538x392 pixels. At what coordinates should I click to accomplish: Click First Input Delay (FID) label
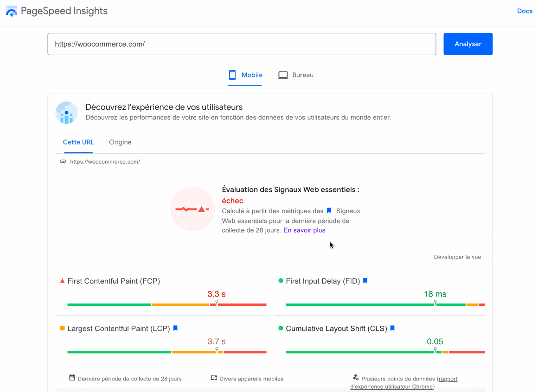click(323, 281)
